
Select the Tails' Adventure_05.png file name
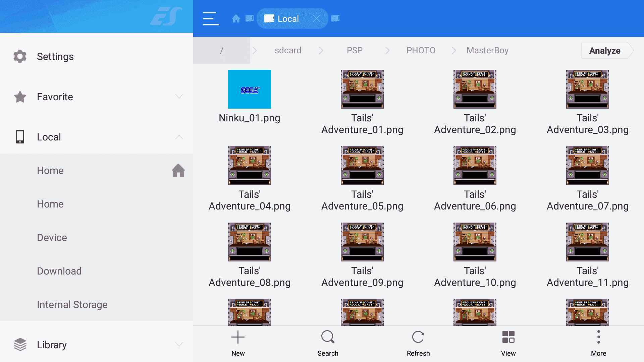[x=362, y=200]
